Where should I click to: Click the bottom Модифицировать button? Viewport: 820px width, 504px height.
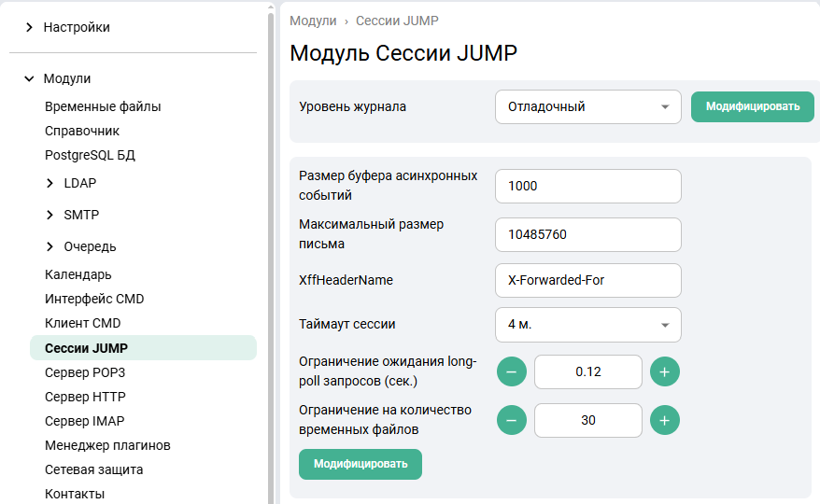tap(361, 464)
